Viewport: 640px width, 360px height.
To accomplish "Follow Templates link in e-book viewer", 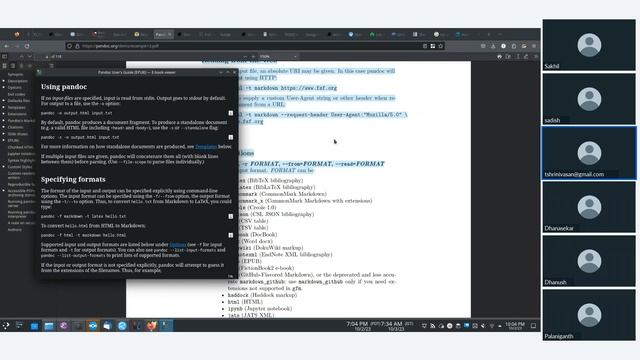I will (x=206, y=147).
